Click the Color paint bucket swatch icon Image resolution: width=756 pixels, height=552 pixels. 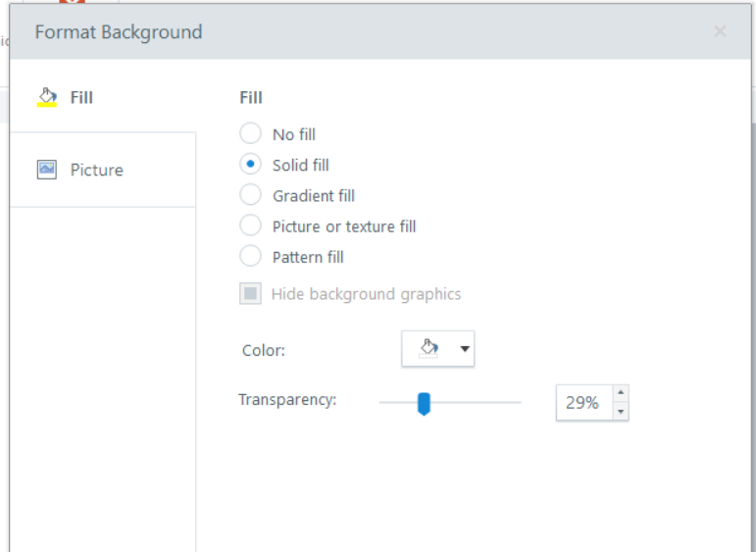click(x=428, y=348)
